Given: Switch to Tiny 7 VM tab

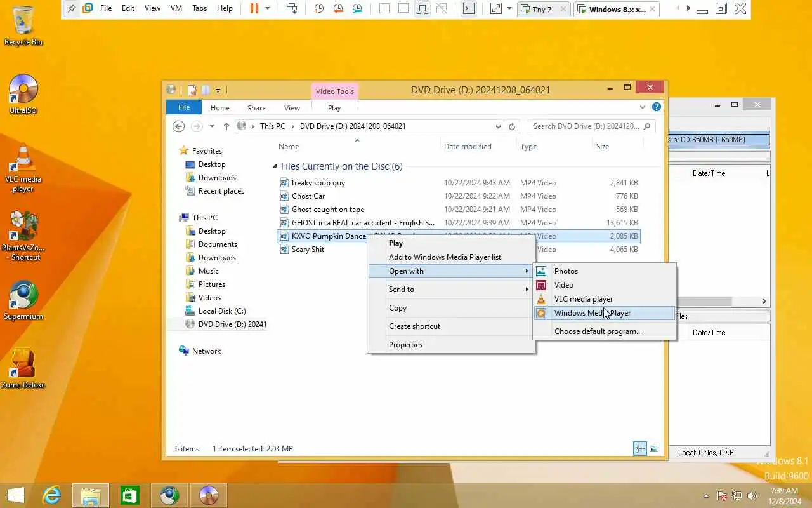Looking at the screenshot, I should pyautogui.click(x=542, y=9).
